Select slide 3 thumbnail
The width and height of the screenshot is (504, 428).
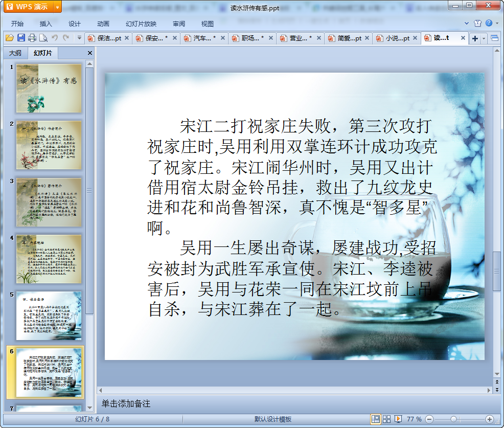[49, 202]
